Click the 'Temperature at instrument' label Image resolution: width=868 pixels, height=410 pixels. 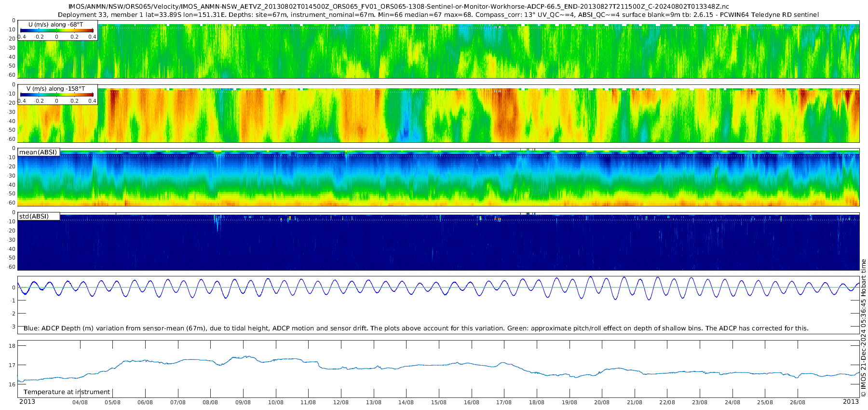click(x=67, y=392)
